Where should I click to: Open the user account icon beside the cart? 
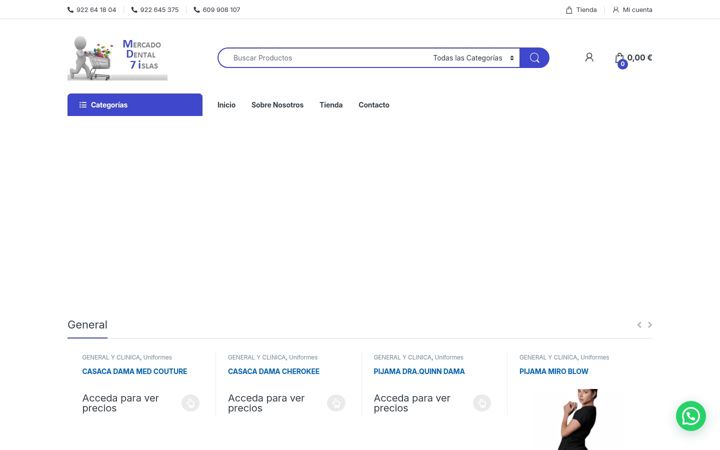point(589,57)
